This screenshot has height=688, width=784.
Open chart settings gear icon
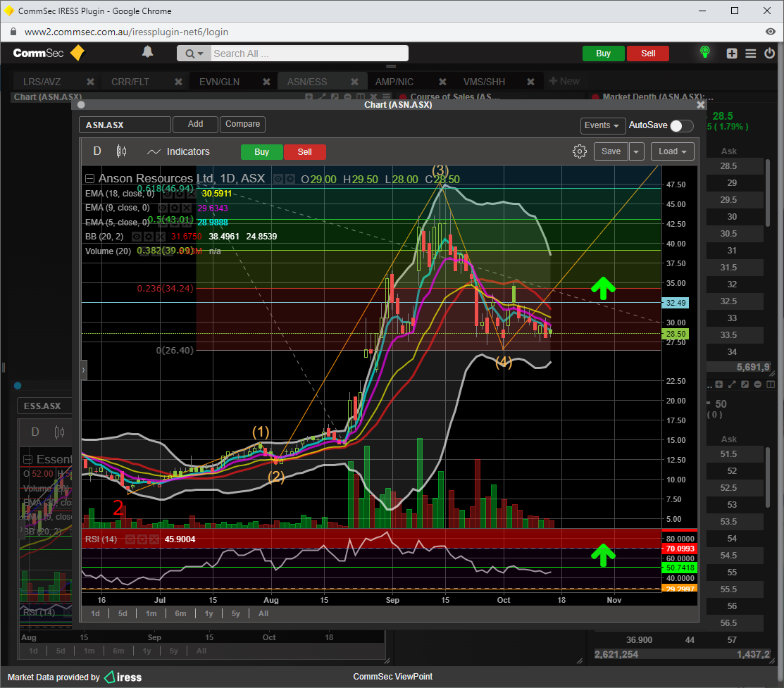click(579, 151)
